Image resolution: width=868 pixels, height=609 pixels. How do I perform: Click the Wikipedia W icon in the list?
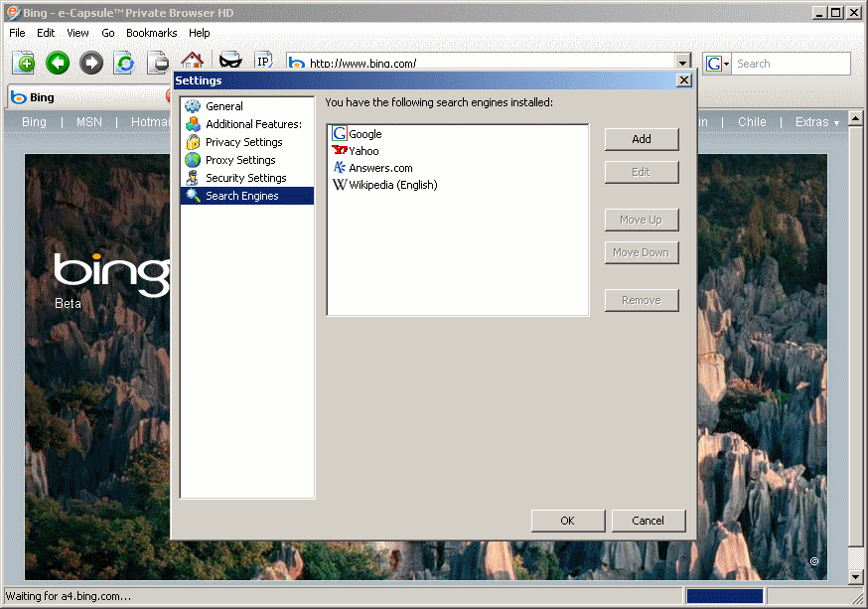coord(340,185)
